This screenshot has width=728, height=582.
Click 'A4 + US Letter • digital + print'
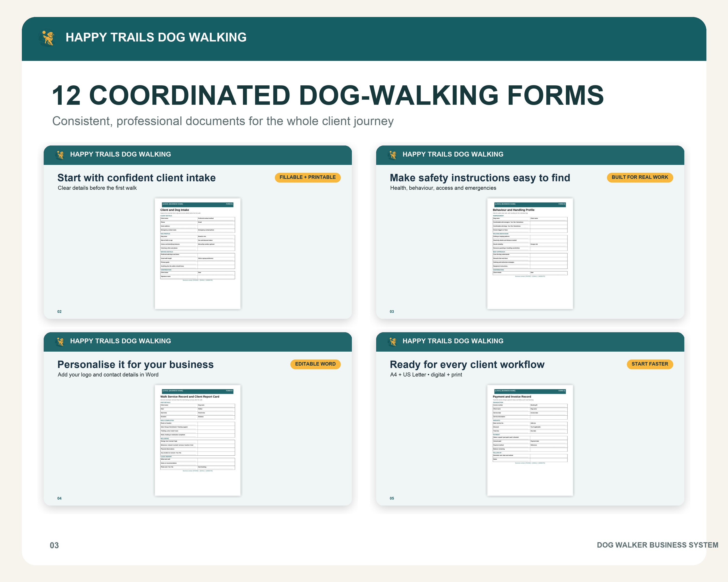pos(426,374)
